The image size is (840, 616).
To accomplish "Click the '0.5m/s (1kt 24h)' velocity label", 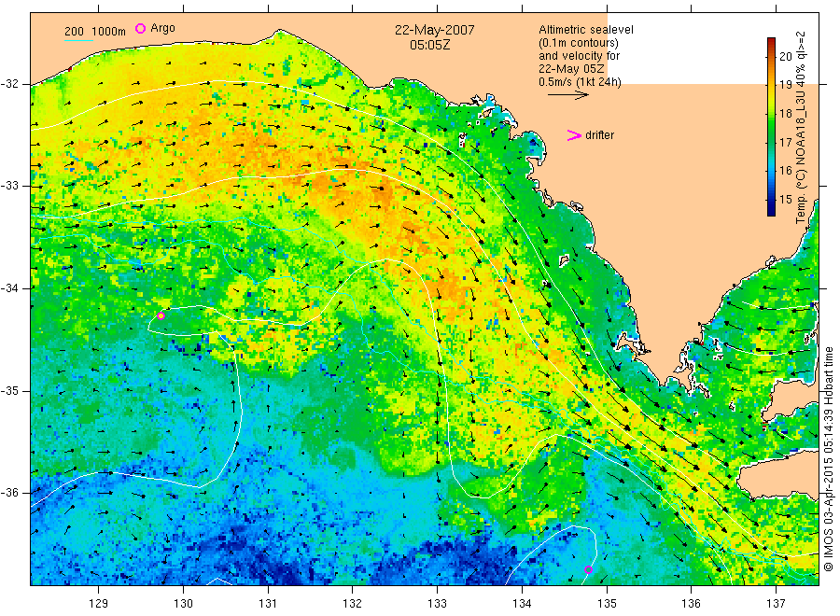I will point(580,82).
